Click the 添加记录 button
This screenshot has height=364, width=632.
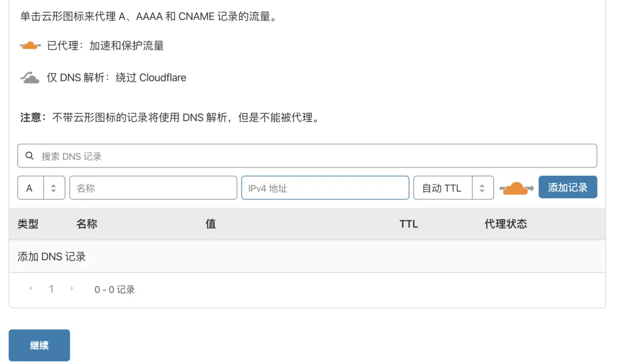[568, 187]
